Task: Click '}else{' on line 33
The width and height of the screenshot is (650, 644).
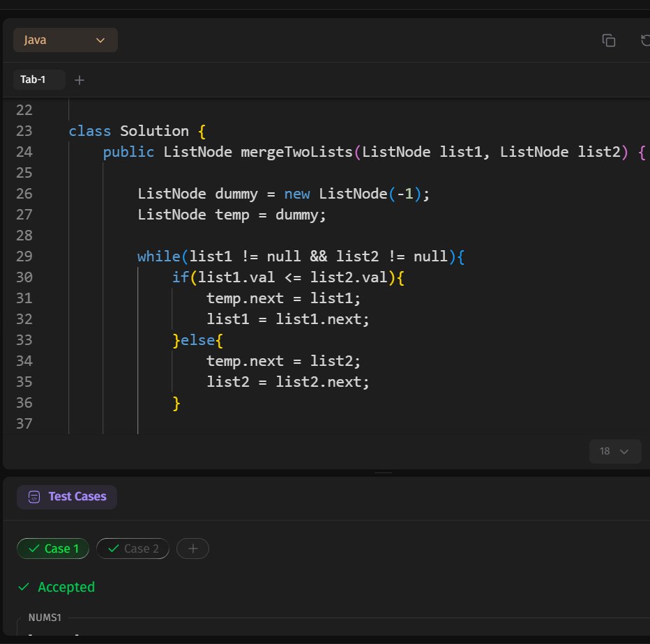Action: tap(198, 340)
